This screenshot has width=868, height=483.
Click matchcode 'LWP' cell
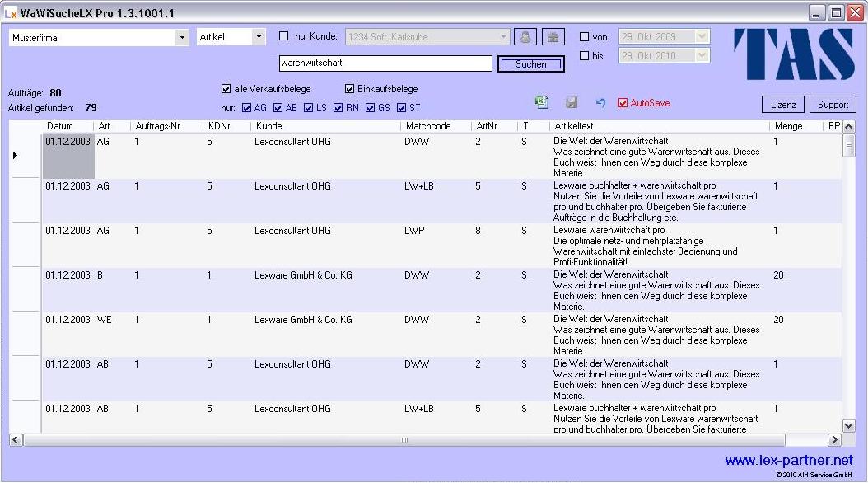pos(414,231)
